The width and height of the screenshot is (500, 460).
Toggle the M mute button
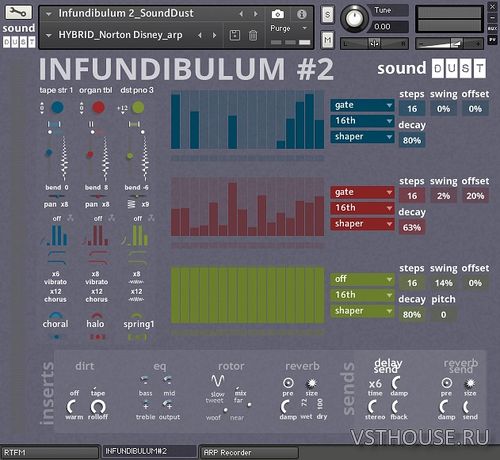(327, 40)
